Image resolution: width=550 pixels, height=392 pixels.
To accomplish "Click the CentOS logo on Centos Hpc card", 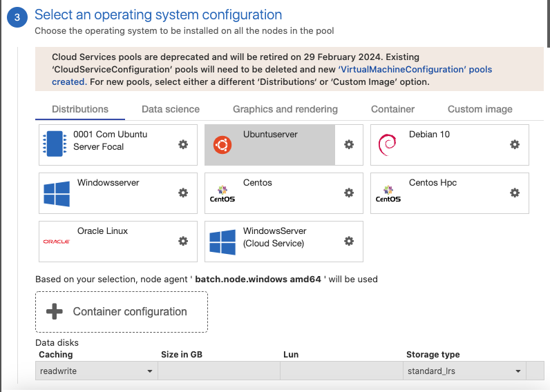I will [388, 194].
